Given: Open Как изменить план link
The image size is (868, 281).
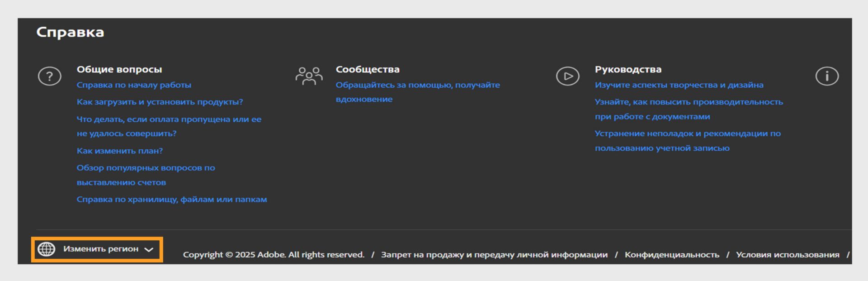Looking at the screenshot, I should click(x=119, y=151).
